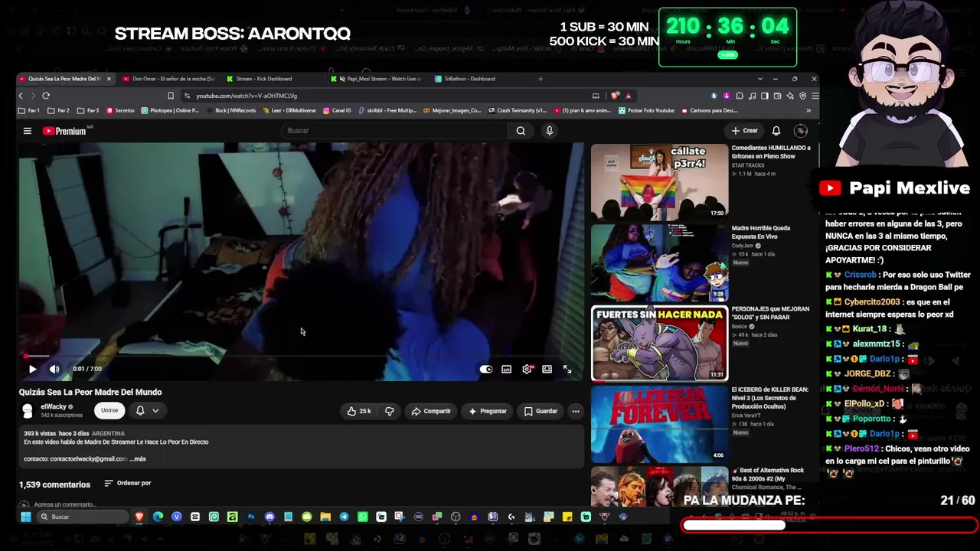This screenshot has height=551, width=980.
Task: Open the elWacky channel avatar
Action: 28,411
